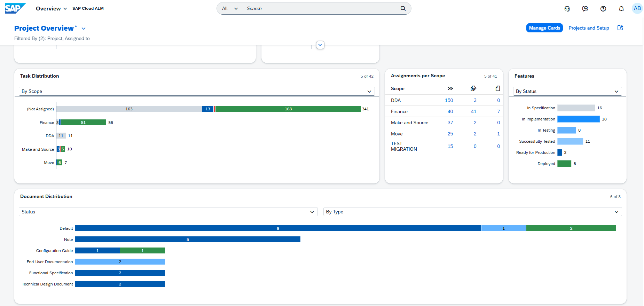Click the requirements icon in the Scope header
The width and height of the screenshot is (644, 306).
tap(473, 88)
